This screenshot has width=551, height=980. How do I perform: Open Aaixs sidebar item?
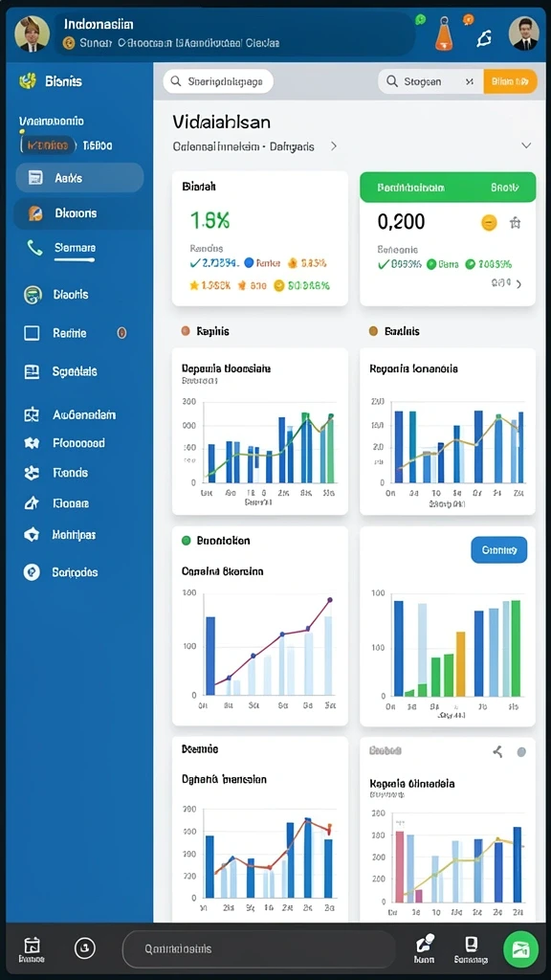click(x=79, y=178)
